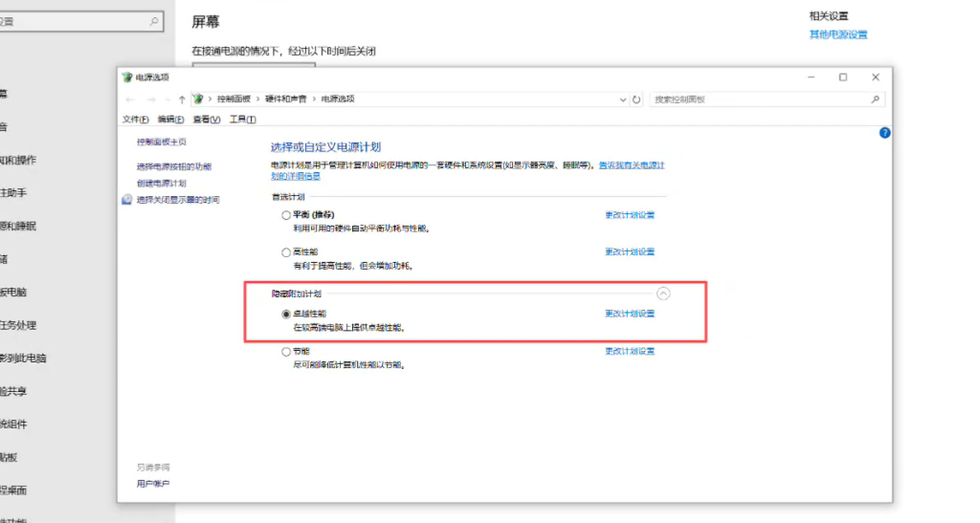Click the up-one-level arrow icon
Viewport: 980px width, 523px height.
[182, 99]
